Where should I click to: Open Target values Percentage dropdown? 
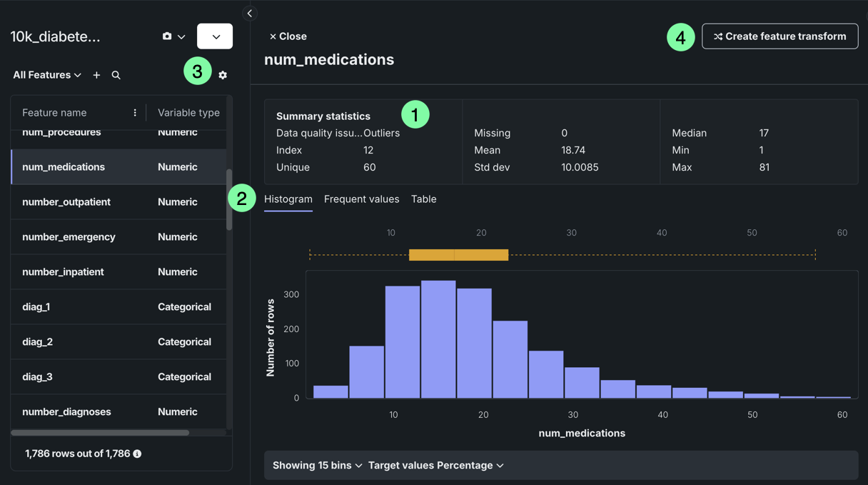point(435,465)
